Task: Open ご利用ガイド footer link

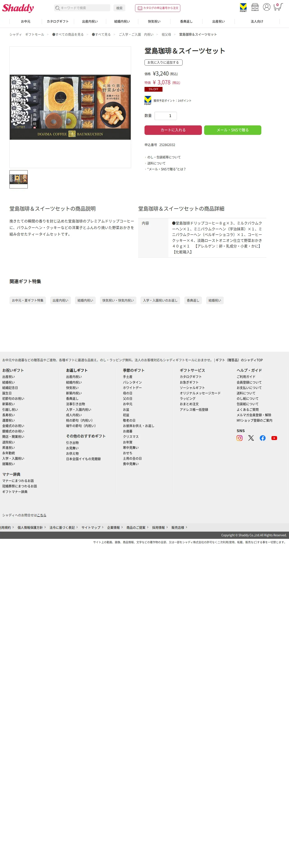Action: pos(246,377)
